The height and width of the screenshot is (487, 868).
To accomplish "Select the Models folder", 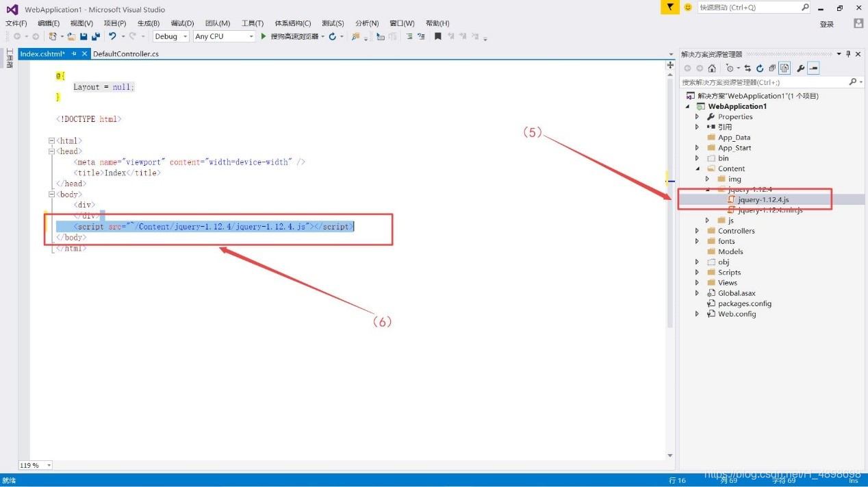I will (730, 251).
